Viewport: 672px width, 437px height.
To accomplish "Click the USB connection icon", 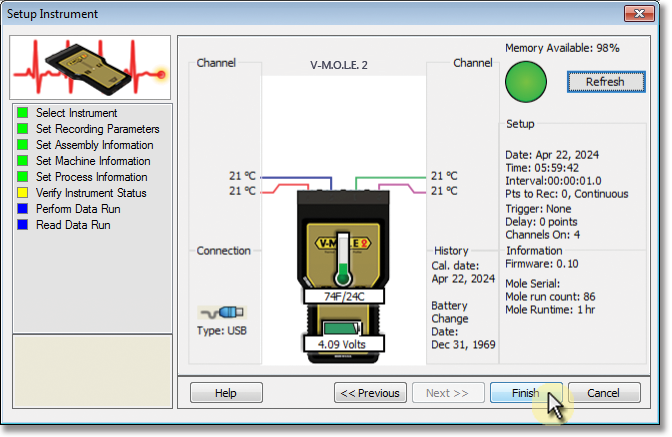I will (222, 312).
